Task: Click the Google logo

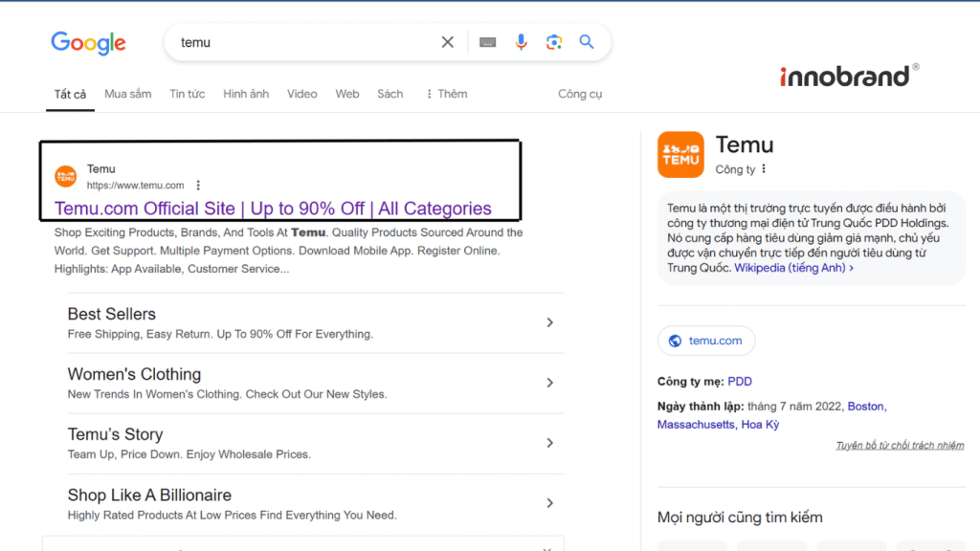Action: (x=88, y=43)
